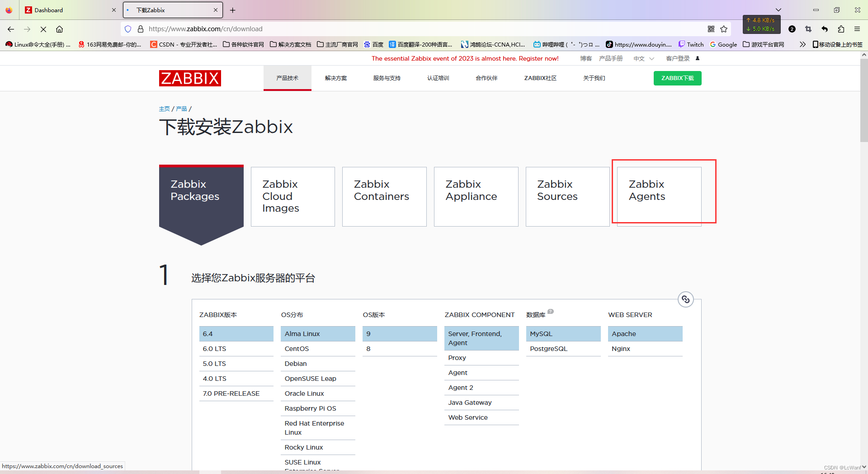Click the round badge icon numbered 2
This screenshot has height=474, width=868.
[x=792, y=29]
